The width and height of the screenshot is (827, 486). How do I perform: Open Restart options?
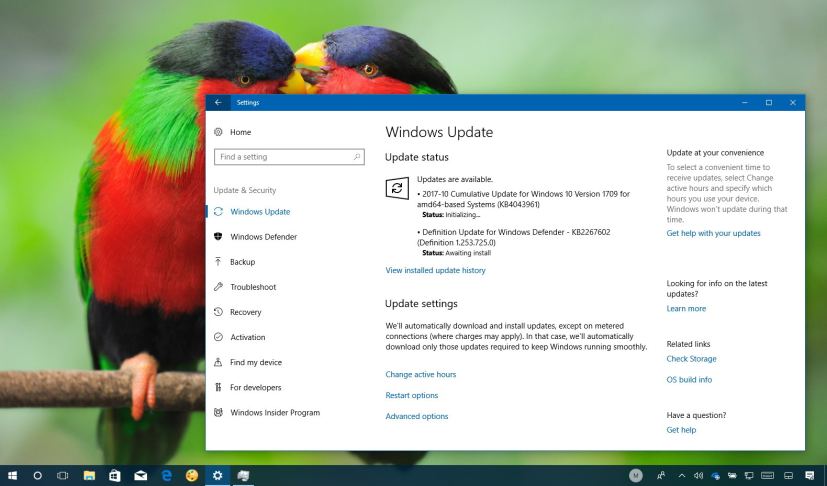point(411,395)
